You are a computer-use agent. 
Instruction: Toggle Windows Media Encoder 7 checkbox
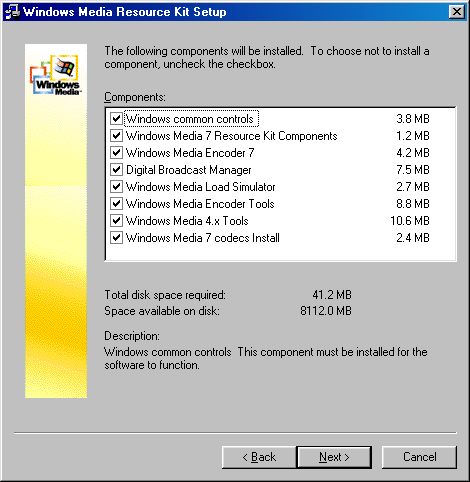116,153
